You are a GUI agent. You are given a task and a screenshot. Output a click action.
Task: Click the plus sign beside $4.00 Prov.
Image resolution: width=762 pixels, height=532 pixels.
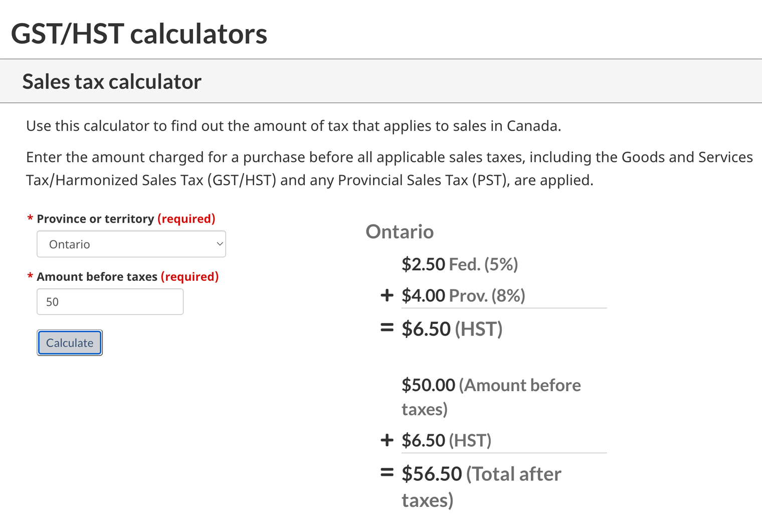coord(387,295)
